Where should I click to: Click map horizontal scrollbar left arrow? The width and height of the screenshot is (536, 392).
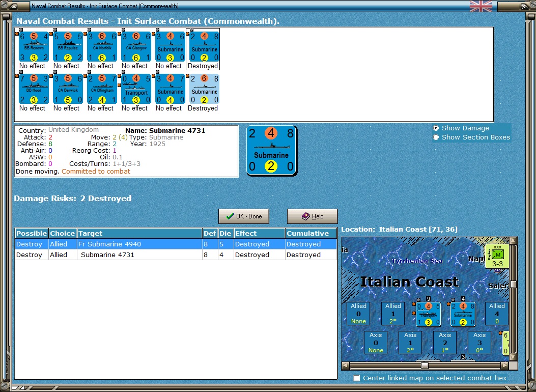point(346,366)
